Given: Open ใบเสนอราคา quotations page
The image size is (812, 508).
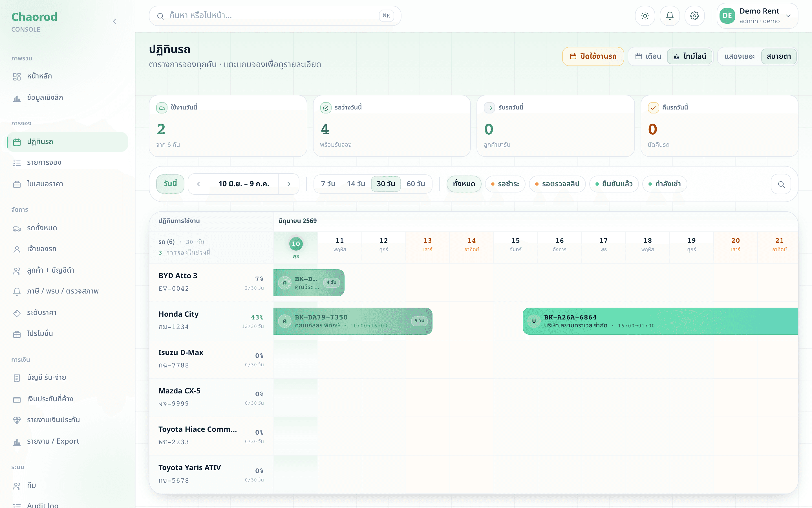Looking at the screenshot, I should coord(67,184).
